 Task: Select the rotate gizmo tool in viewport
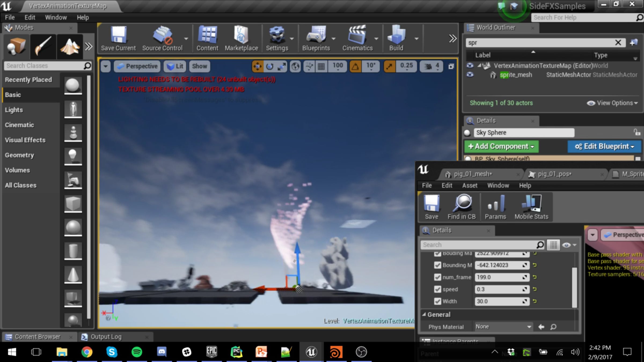(x=269, y=66)
